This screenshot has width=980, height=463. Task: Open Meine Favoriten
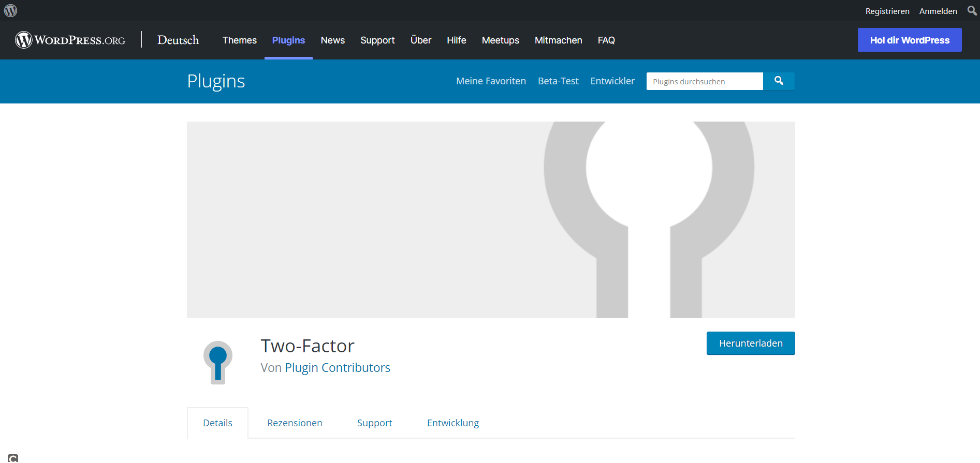point(491,81)
